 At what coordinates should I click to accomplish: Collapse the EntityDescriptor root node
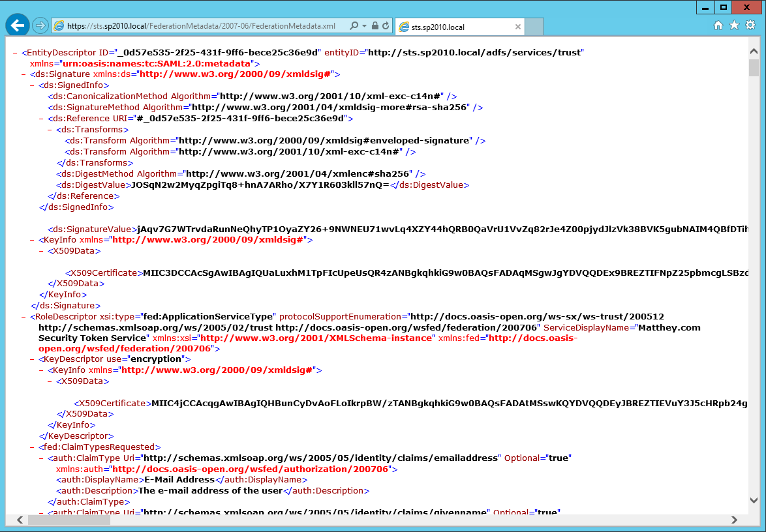click(15, 52)
